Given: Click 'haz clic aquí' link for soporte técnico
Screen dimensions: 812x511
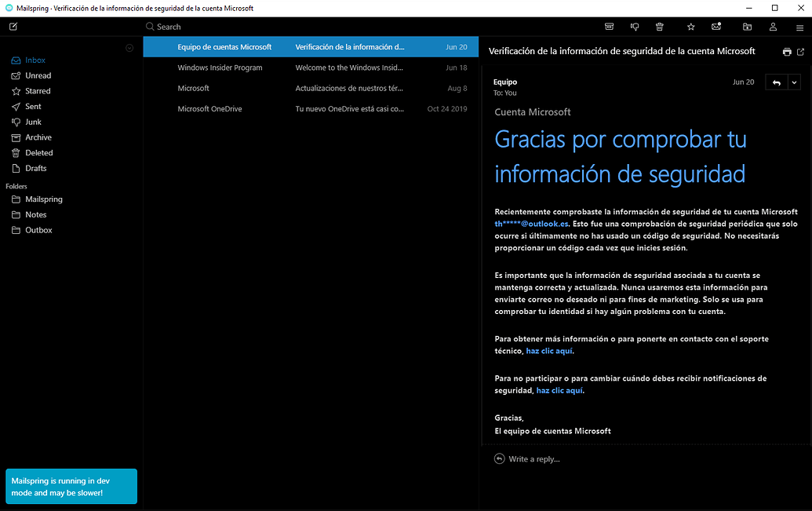Looking at the screenshot, I should [549, 351].
